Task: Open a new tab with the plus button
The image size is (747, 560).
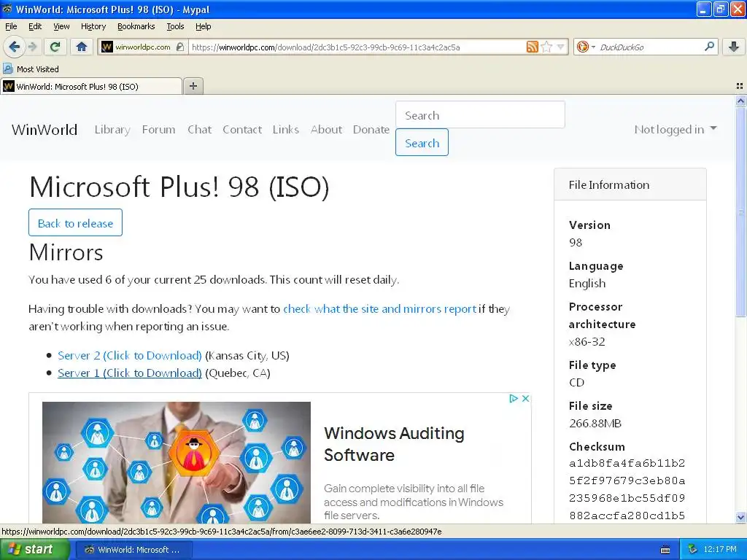Action: pyautogui.click(x=193, y=86)
